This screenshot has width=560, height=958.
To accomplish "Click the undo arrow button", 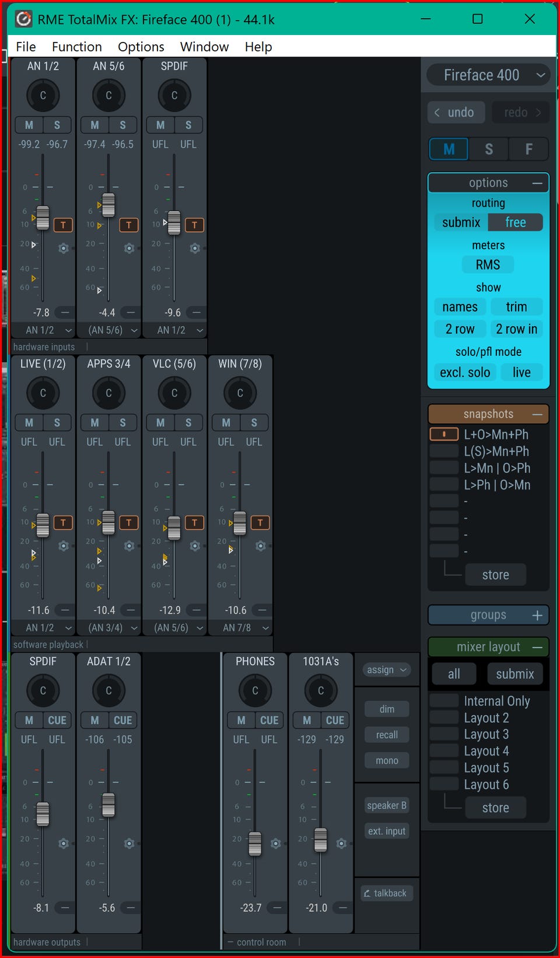I will 456,113.
